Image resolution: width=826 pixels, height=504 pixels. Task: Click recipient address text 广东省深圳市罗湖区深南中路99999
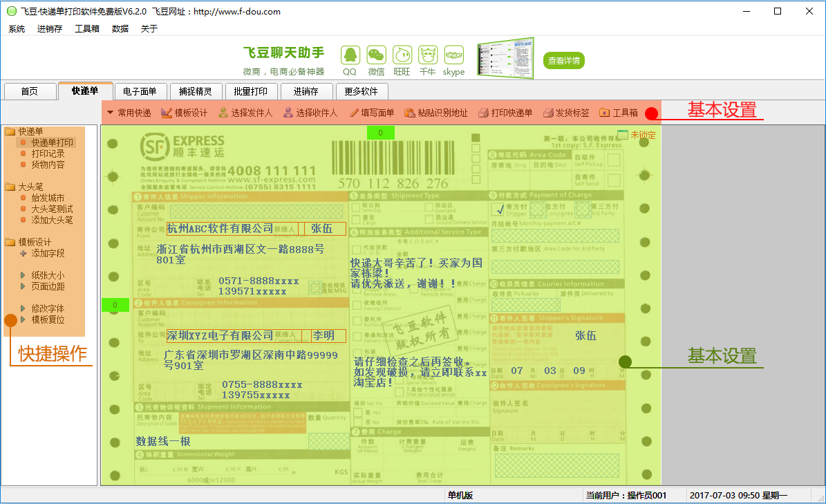coord(251,355)
